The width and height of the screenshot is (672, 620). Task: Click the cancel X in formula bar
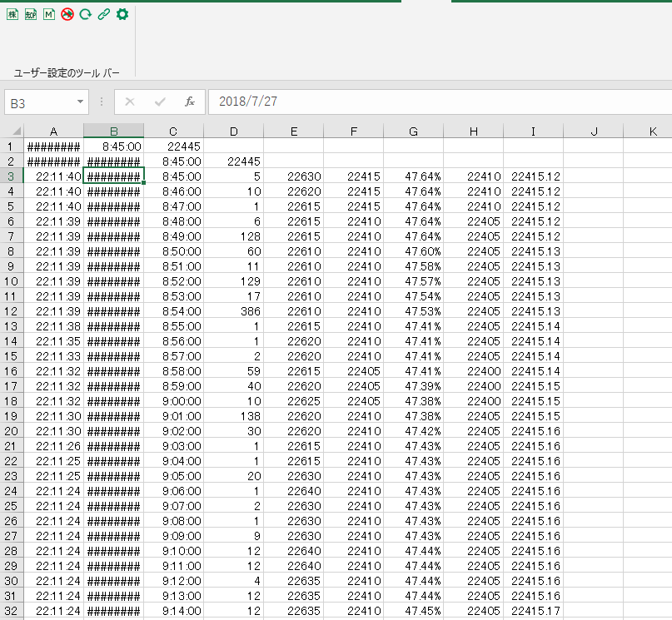[x=130, y=102]
